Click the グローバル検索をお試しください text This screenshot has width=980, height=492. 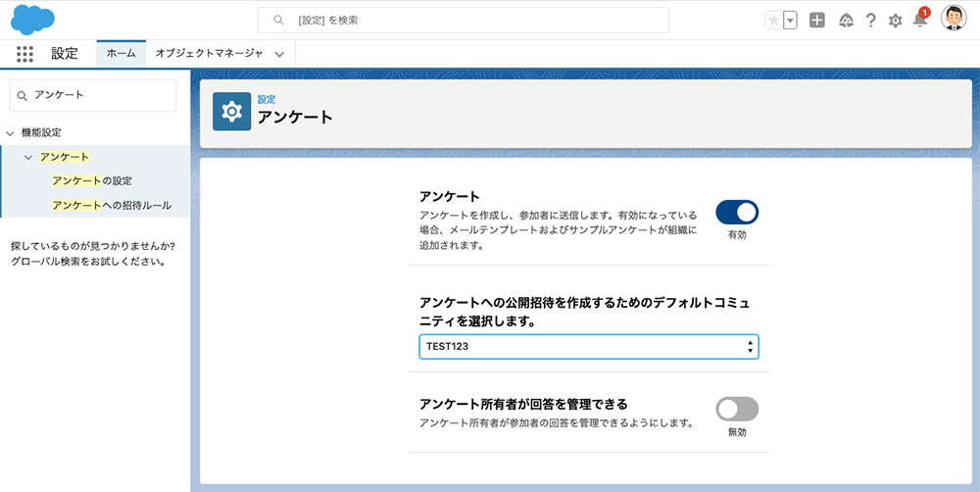pos(88,262)
